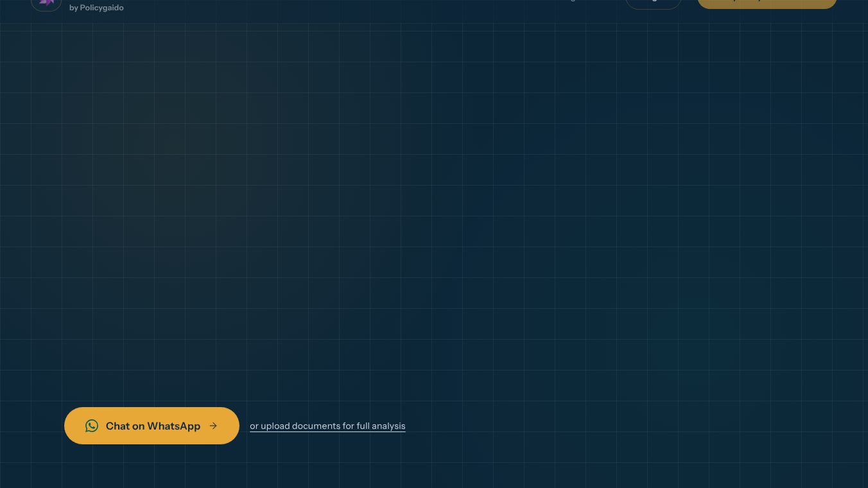
Task: Open the upload documents for full analysis link
Action: [x=327, y=426]
